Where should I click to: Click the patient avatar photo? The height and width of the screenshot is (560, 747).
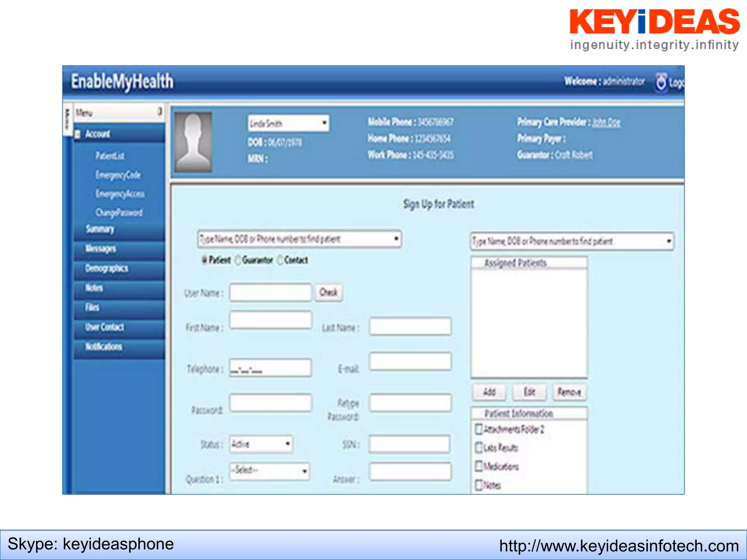[193, 141]
